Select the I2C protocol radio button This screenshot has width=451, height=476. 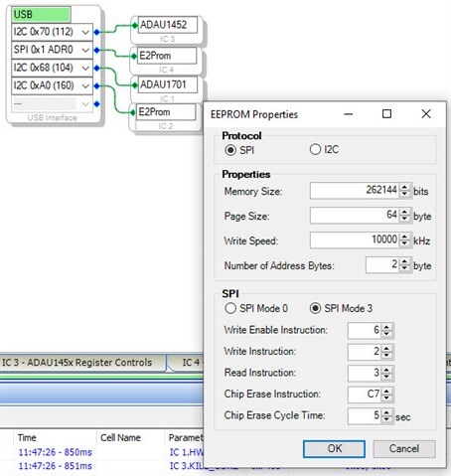click(315, 149)
